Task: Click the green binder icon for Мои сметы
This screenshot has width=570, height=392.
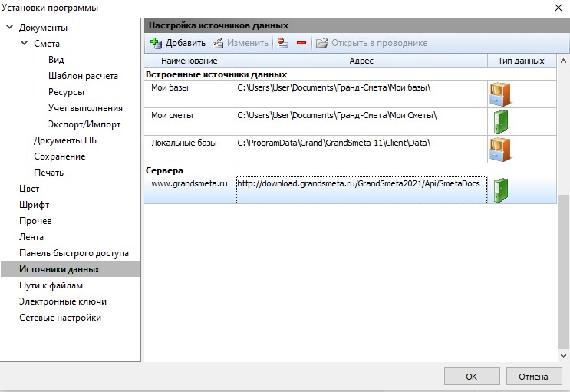Action: [x=501, y=121]
